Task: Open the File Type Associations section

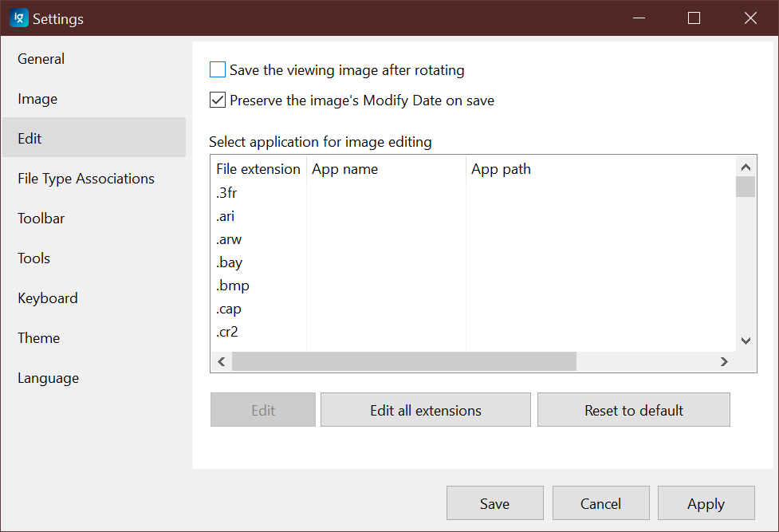Action: (x=85, y=178)
